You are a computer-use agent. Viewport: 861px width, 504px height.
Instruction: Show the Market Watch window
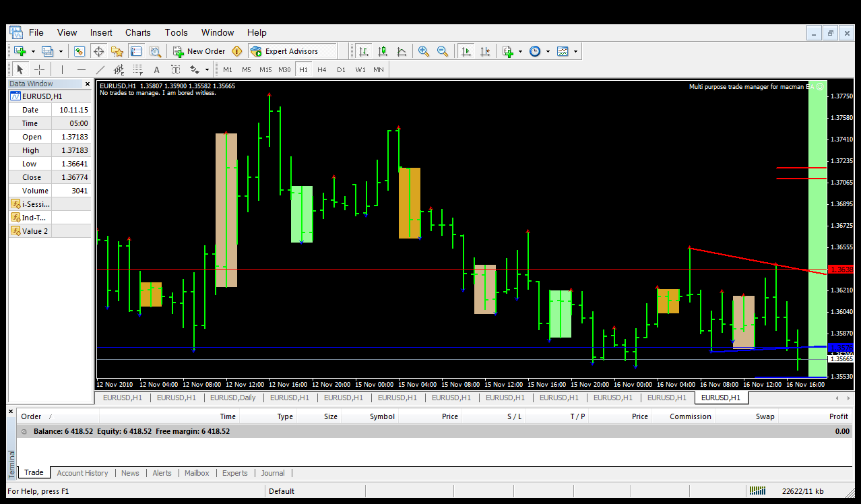tap(79, 51)
